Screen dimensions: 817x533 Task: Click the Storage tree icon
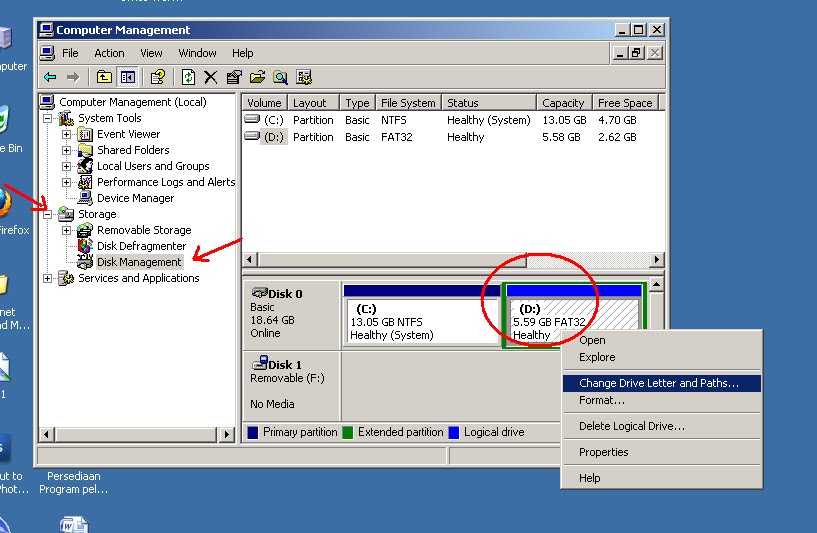click(66, 214)
